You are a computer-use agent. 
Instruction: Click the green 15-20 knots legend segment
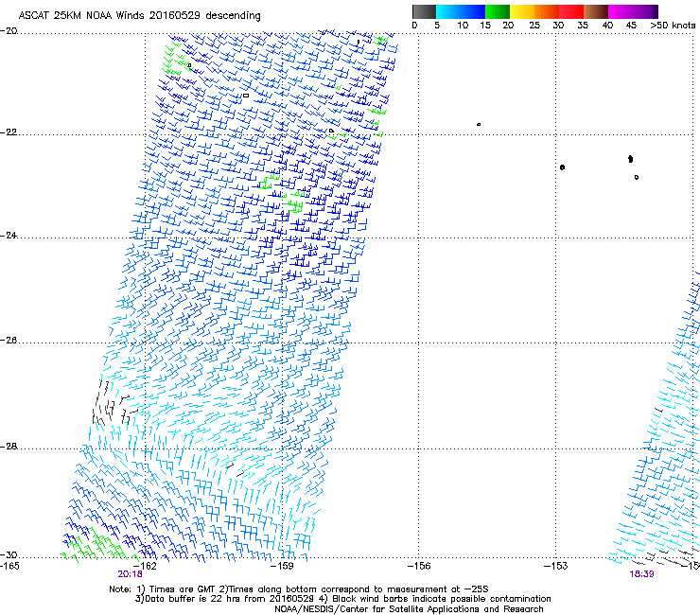coord(498,11)
